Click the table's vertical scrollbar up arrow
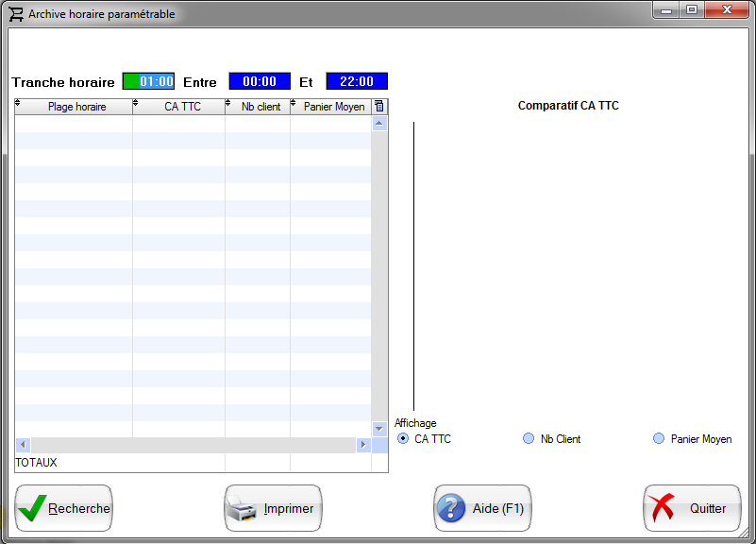The image size is (756, 544). [x=379, y=123]
